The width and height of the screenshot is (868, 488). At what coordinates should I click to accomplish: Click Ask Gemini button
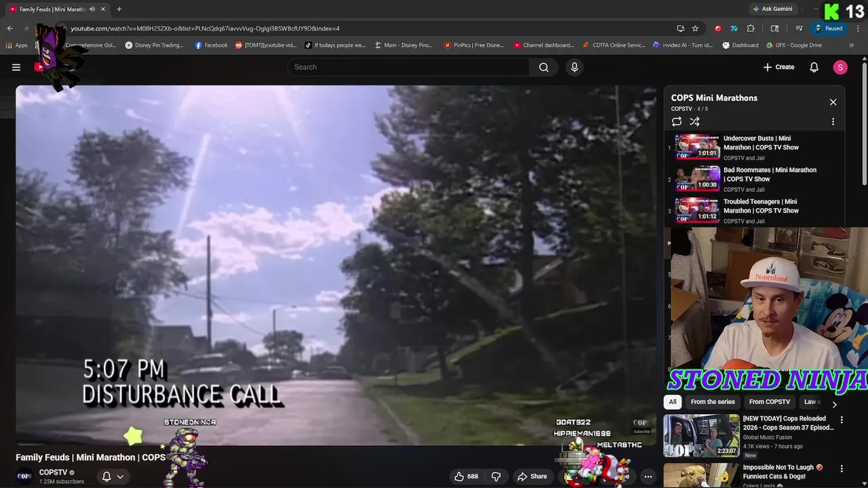tap(772, 9)
